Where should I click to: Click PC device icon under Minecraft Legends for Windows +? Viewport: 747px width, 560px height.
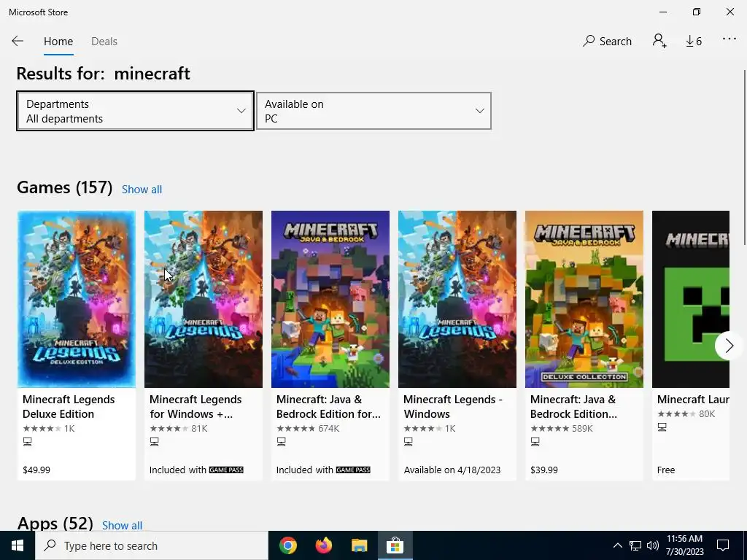(155, 442)
